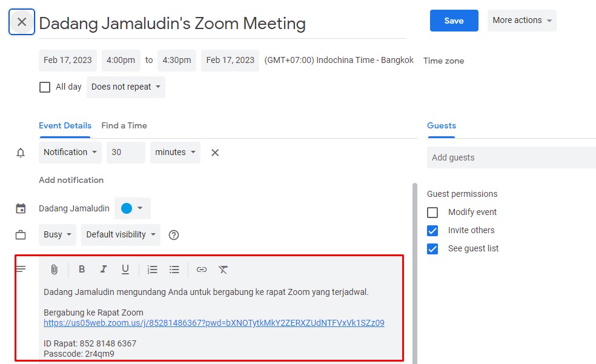The width and height of the screenshot is (596, 364).
Task: Open the Zoom meeting join link
Action: click(214, 323)
